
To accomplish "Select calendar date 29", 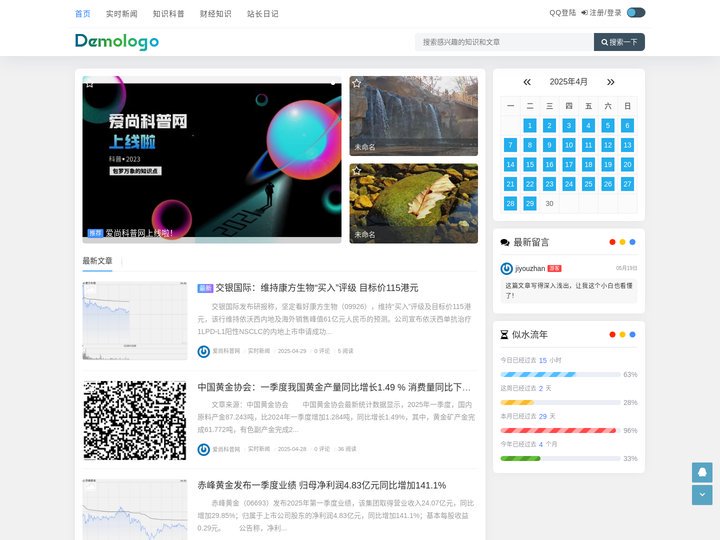I will [530, 203].
